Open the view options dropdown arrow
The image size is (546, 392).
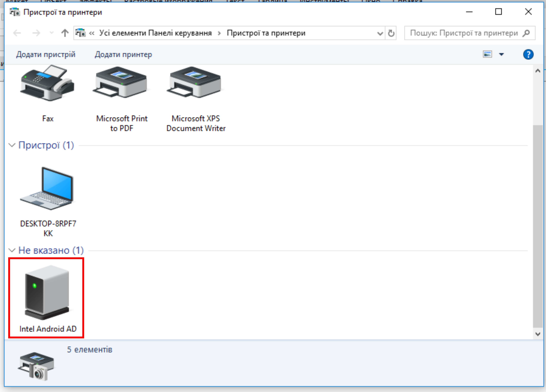[x=502, y=54]
